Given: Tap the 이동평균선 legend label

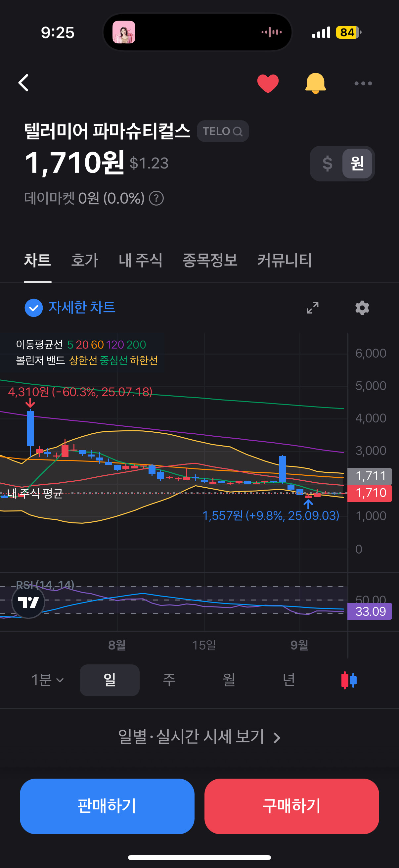Looking at the screenshot, I should click(x=39, y=344).
